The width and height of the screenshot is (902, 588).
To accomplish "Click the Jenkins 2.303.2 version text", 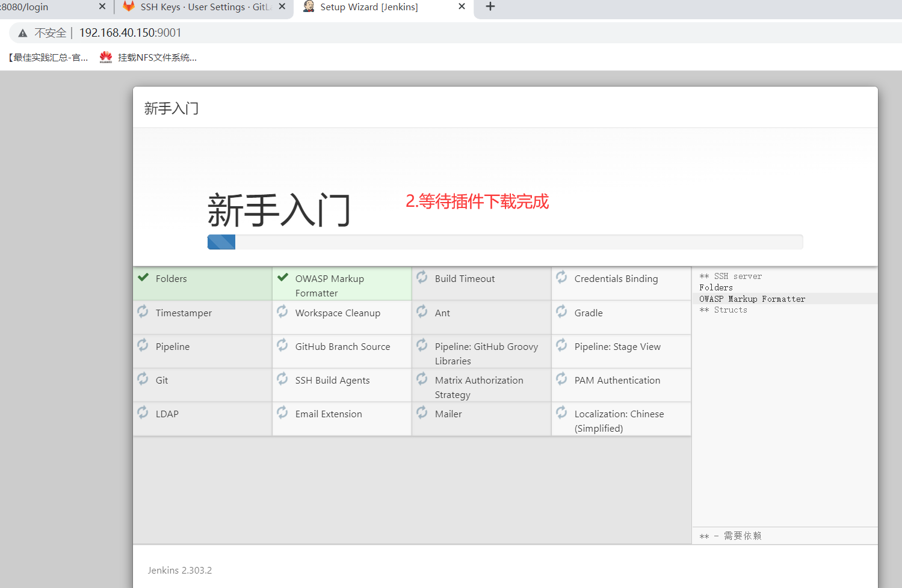I will coord(180,571).
